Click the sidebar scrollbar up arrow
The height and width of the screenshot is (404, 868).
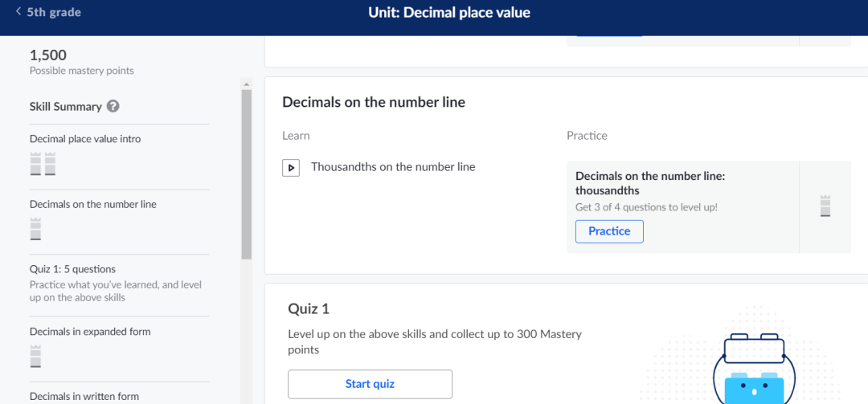click(x=247, y=84)
